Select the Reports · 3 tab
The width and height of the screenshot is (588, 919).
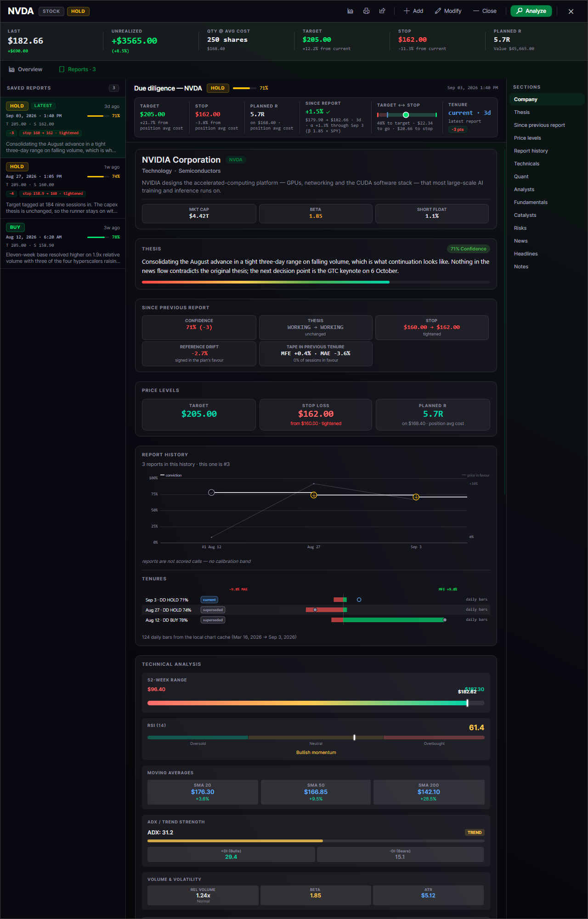[78, 69]
